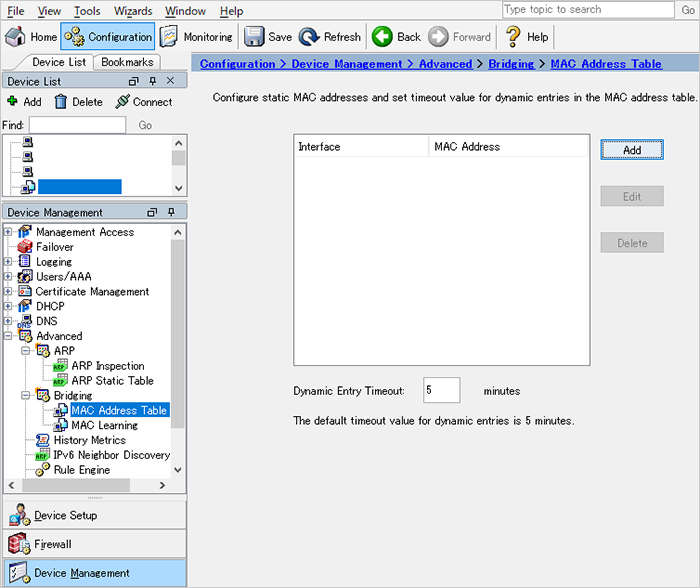Viewport: 700px width, 588px height.
Task: Delete the device using the trash icon
Action: coord(60,101)
